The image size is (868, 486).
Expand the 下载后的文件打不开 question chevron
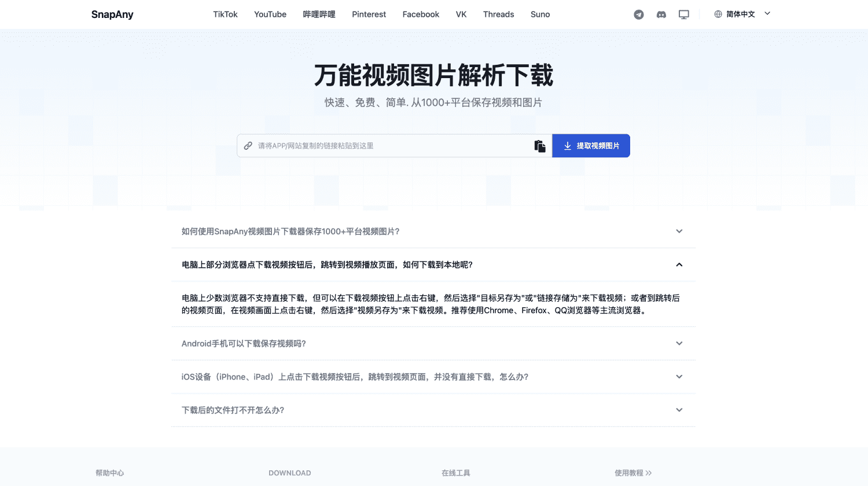[x=679, y=410]
